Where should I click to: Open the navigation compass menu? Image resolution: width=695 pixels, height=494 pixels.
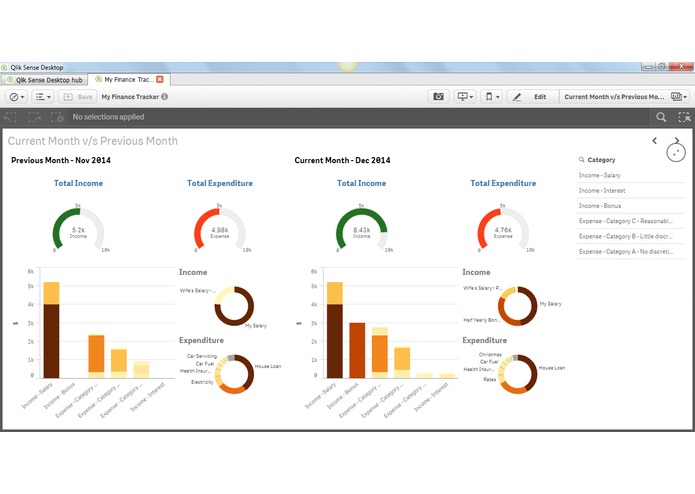point(17,97)
